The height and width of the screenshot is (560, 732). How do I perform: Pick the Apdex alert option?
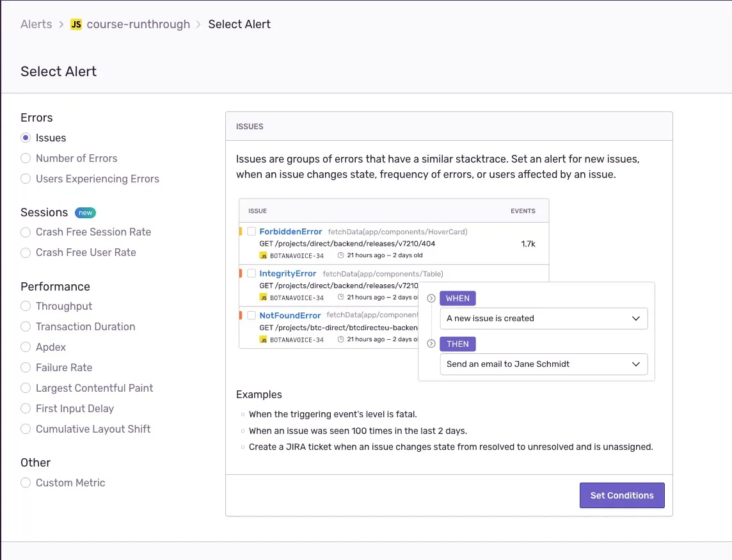point(26,347)
